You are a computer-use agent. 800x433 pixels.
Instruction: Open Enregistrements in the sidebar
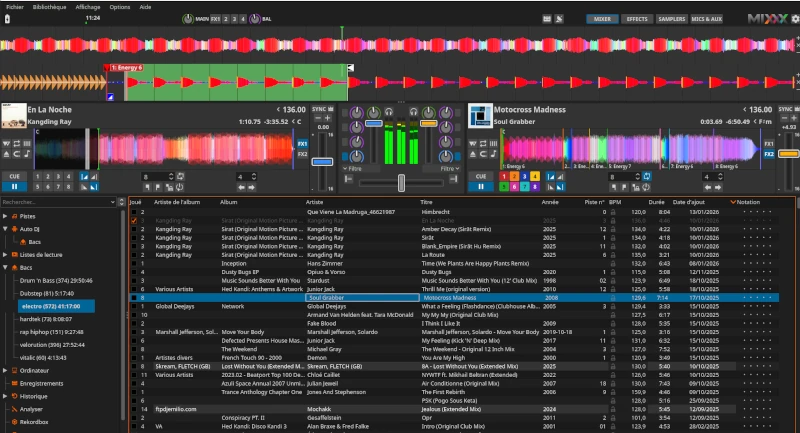click(x=41, y=384)
